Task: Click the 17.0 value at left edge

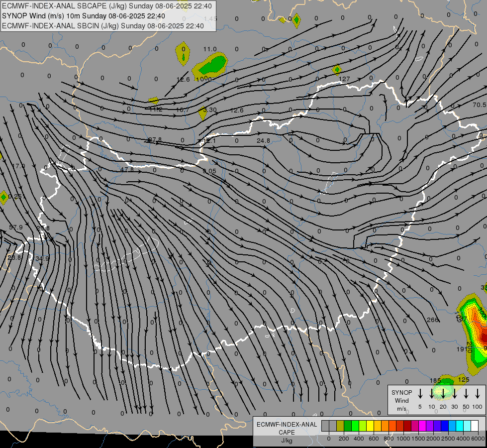Action: click(x=18, y=166)
